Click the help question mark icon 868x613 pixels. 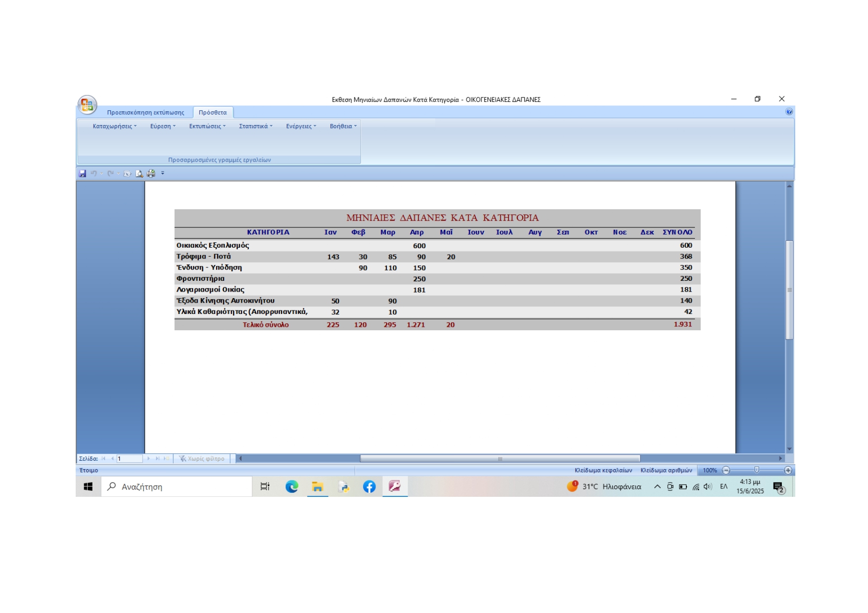coord(789,112)
